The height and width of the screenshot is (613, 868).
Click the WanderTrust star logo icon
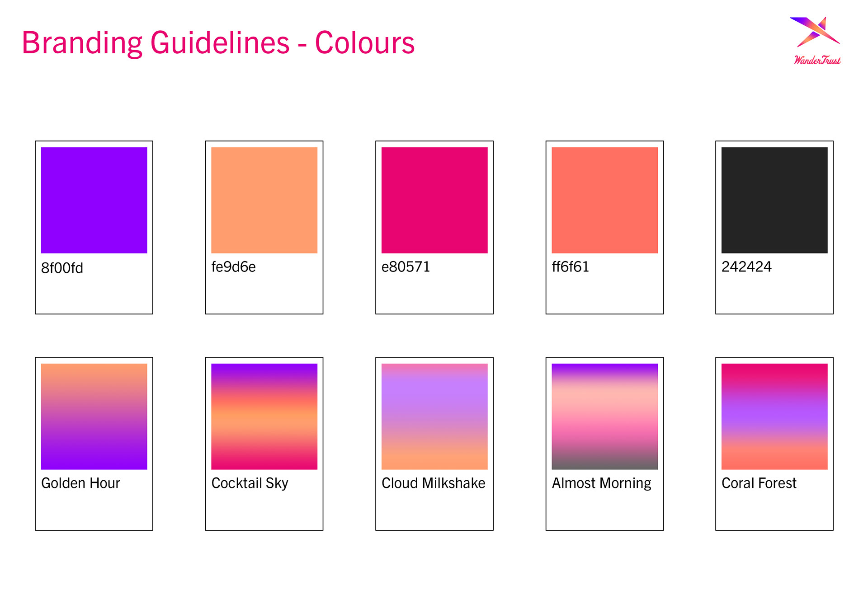[815, 32]
